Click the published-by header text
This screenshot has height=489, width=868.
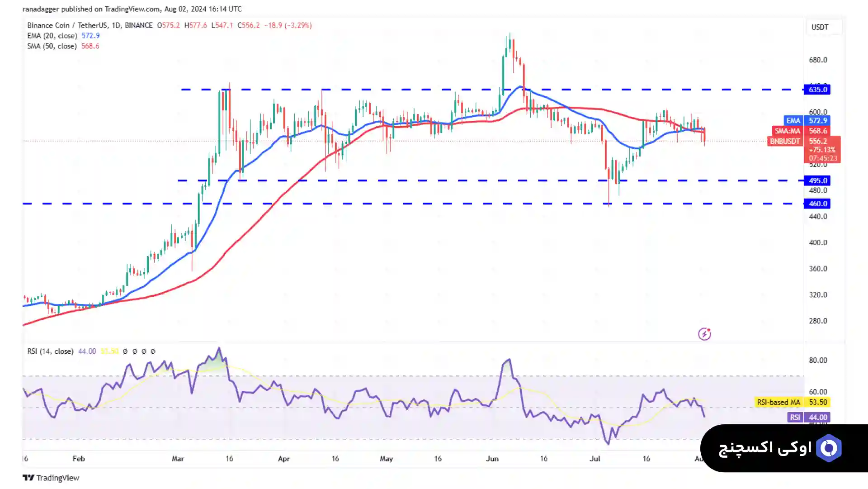pos(132,9)
